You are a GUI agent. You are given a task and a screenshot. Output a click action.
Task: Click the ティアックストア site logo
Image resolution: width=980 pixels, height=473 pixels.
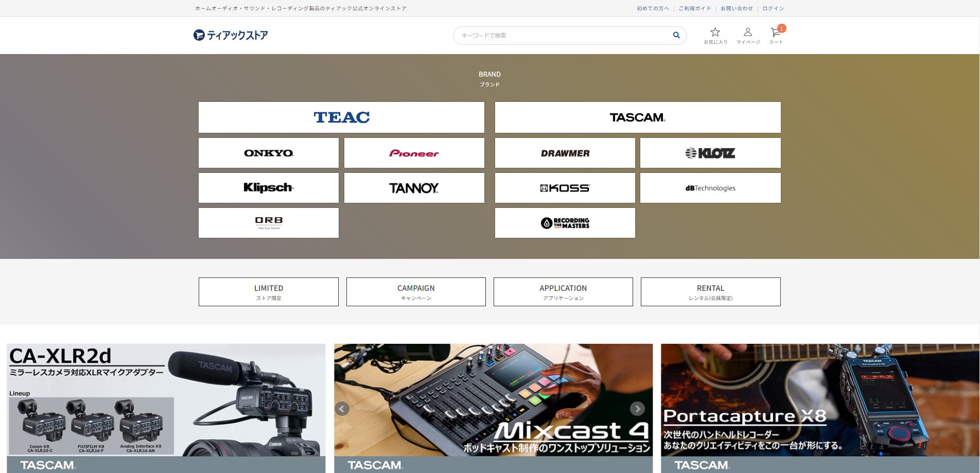point(231,35)
